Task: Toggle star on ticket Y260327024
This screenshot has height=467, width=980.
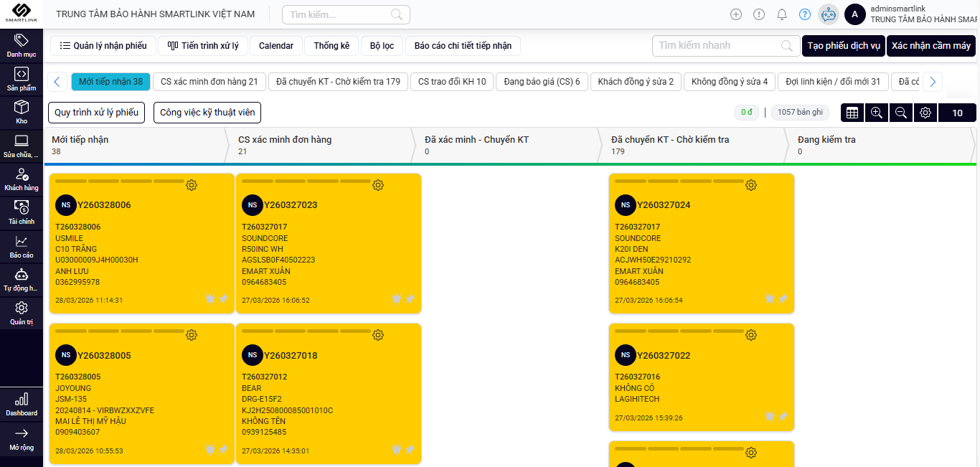Action: pyautogui.click(x=770, y=298)
